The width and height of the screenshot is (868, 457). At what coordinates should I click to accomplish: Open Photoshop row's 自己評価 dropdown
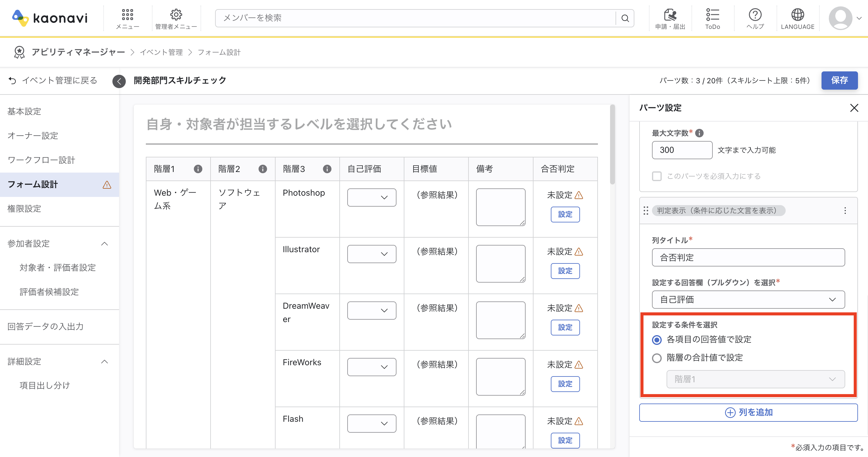(x=371, y=198)
